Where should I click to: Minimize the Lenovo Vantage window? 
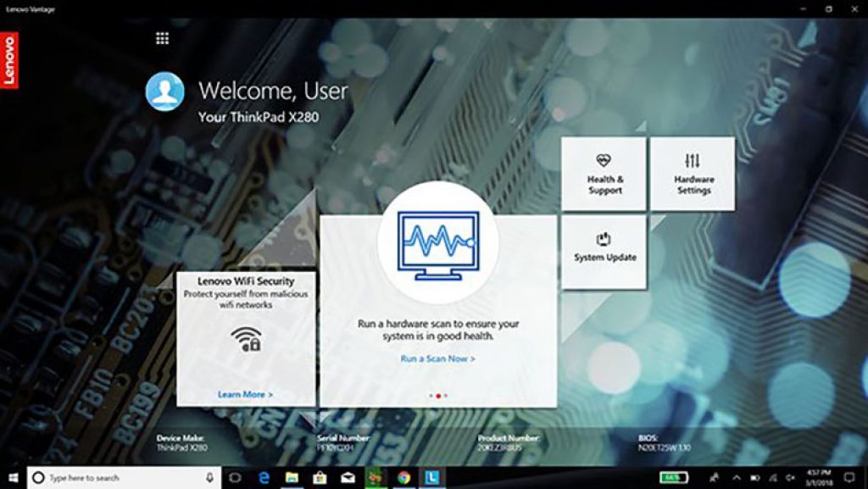[804, 9]
